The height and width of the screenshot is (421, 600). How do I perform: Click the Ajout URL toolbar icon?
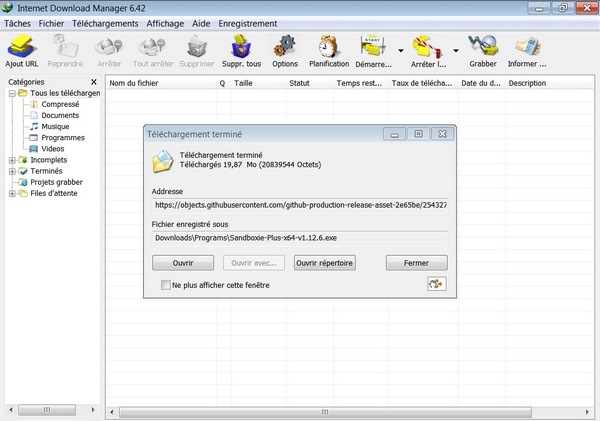tap(21, 46)
